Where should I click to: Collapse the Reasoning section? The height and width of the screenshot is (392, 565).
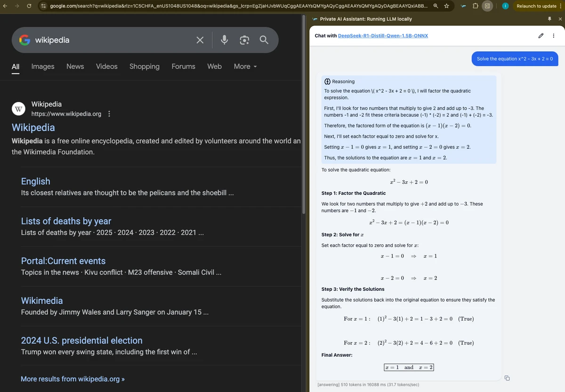(x=339, y=81)
